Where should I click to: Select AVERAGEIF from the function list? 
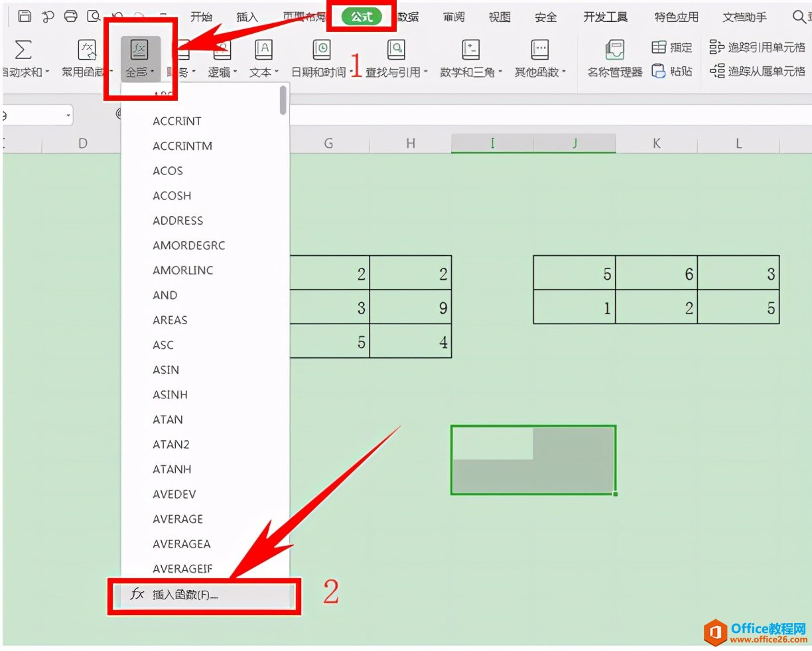click(182, 568)
